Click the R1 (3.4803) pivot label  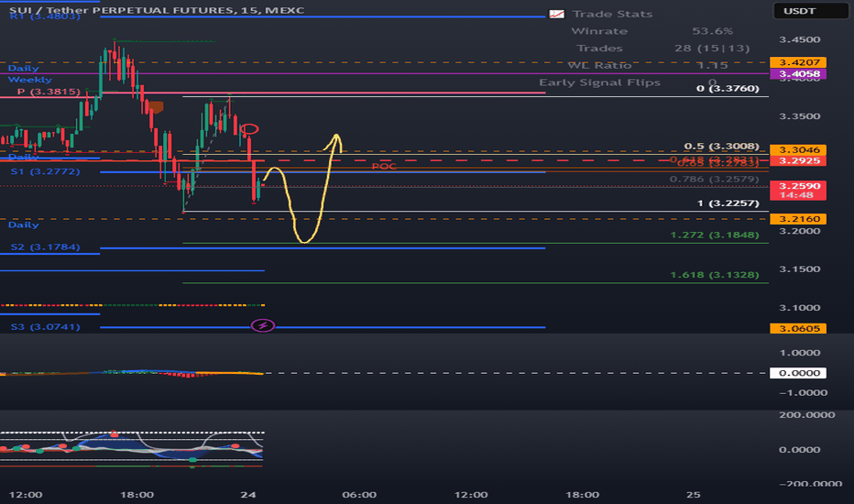45,16
